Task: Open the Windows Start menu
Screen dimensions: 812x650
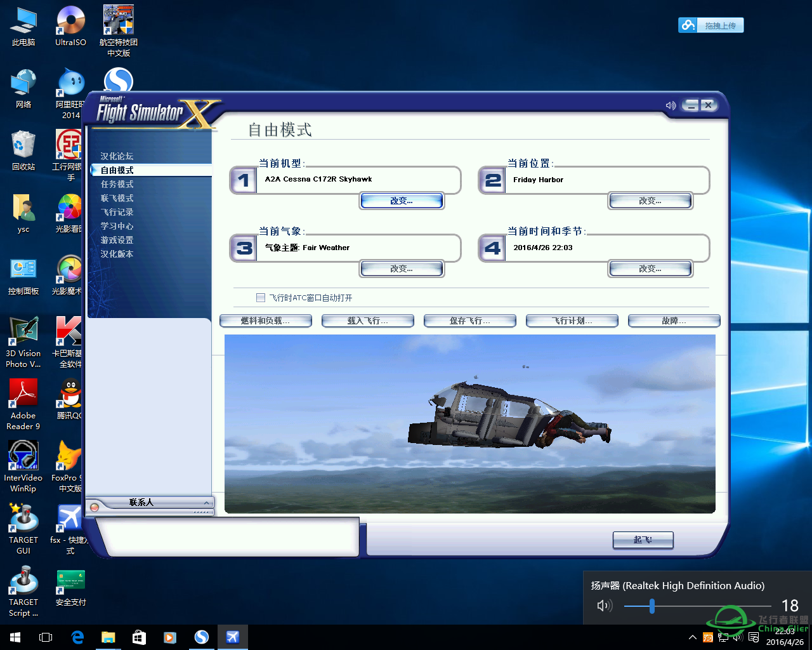Action: (15, 637)
